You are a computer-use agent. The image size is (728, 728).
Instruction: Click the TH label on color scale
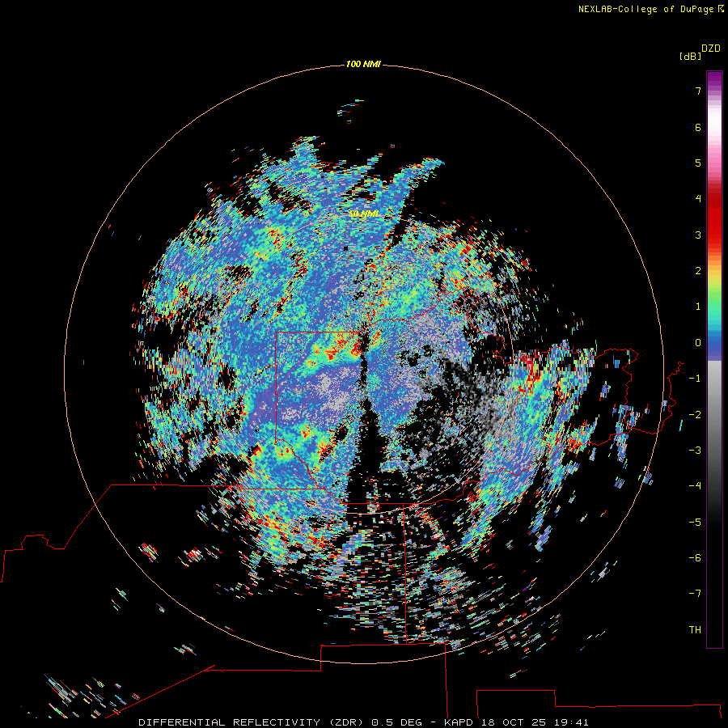pos(695,630)
